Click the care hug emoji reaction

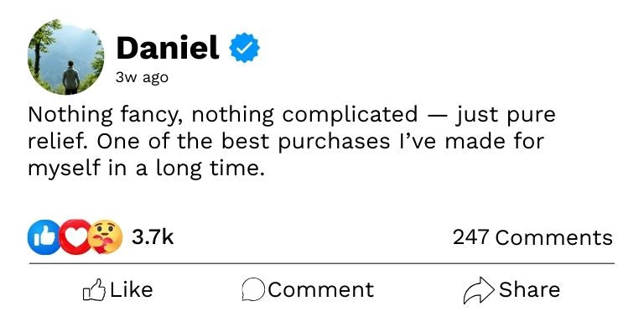point(105,237)
